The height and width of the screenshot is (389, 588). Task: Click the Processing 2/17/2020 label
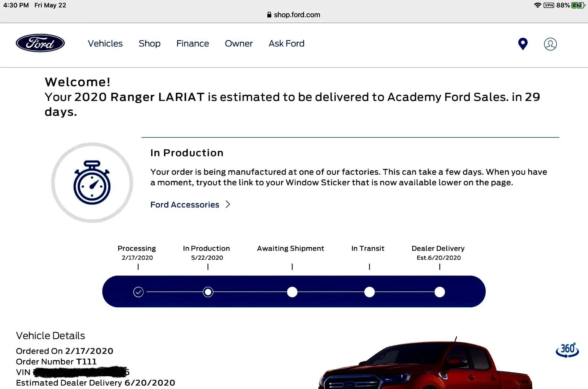137,253
